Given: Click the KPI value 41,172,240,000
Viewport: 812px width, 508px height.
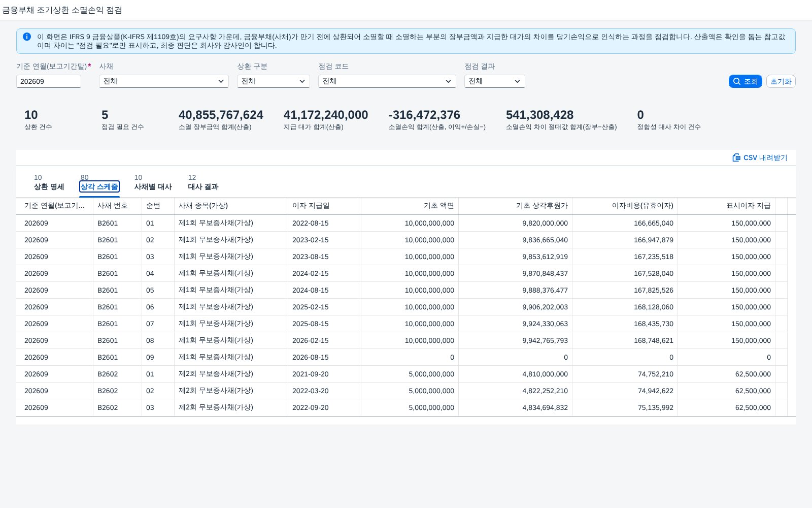Looking at the screenshot, I should click(x=326, y=115).
